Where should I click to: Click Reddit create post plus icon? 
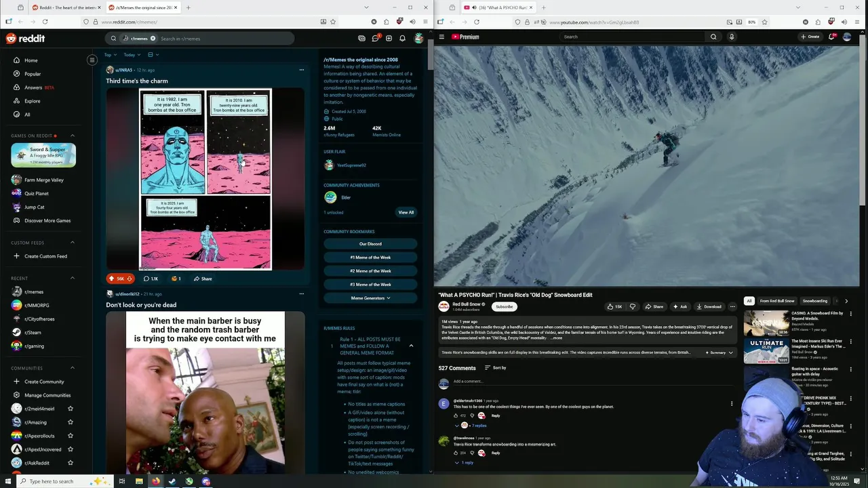tap(389, 39)
